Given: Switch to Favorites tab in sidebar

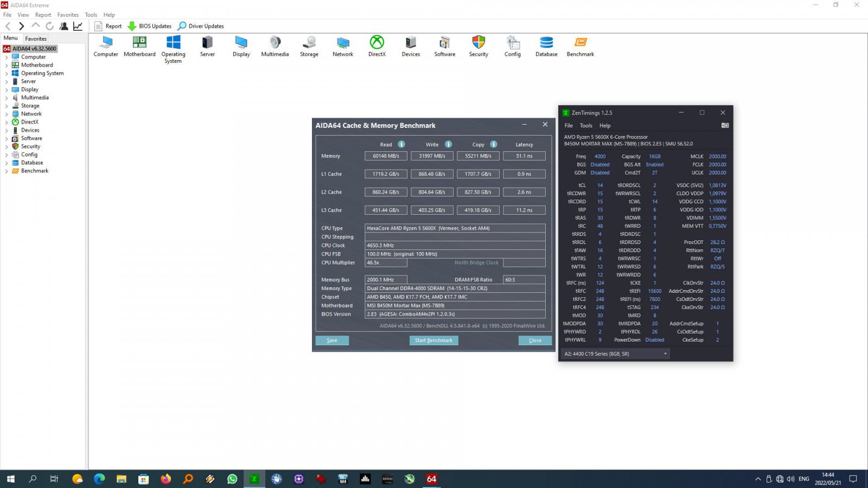Looking at the screenshot, I should [36, 38].
